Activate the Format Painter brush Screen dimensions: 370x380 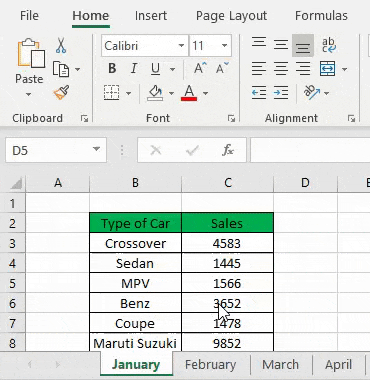point(61,92)
